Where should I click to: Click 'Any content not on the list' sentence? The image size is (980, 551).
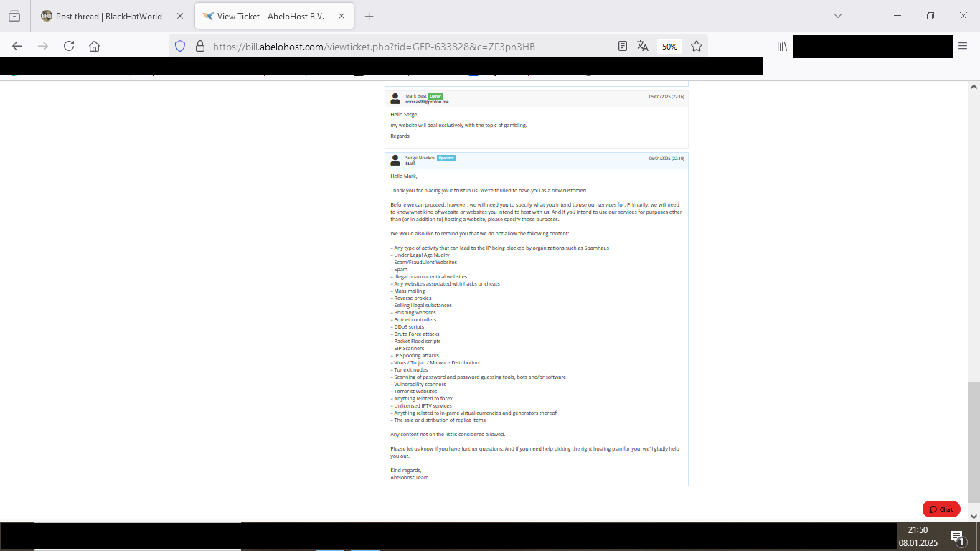[448, 435]
